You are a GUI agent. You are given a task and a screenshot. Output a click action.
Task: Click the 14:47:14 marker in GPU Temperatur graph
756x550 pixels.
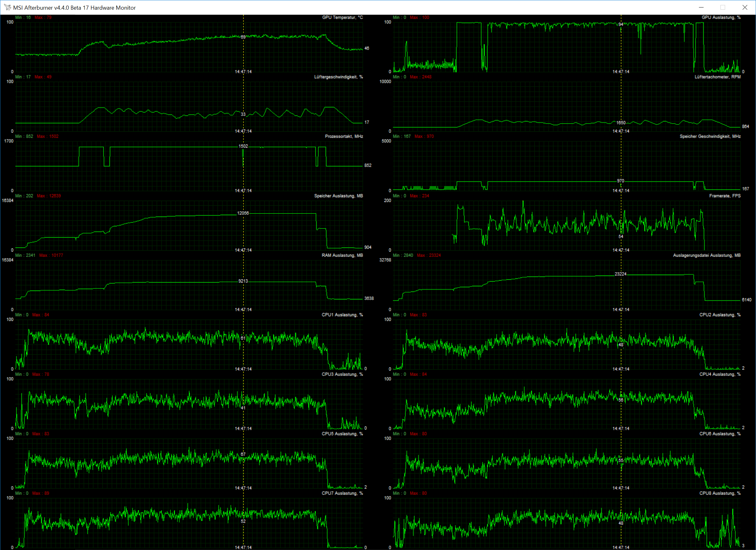click(243, 72)
